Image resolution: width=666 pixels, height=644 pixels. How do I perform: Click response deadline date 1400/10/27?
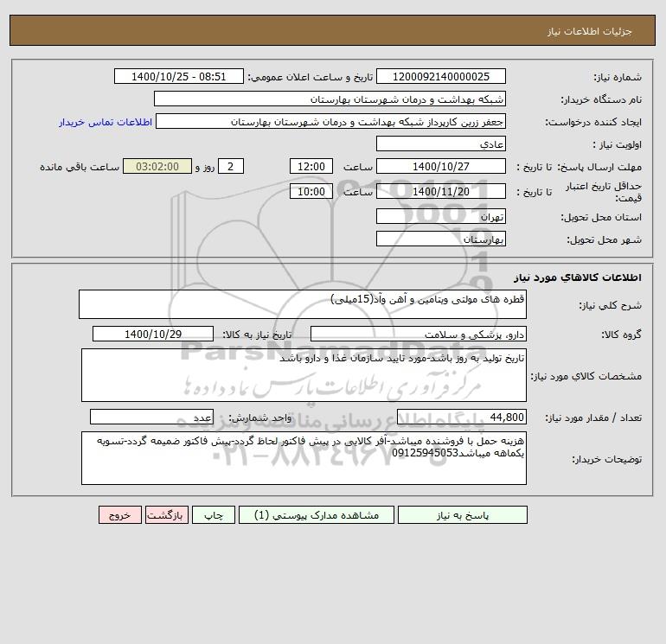tap(441, 167)
